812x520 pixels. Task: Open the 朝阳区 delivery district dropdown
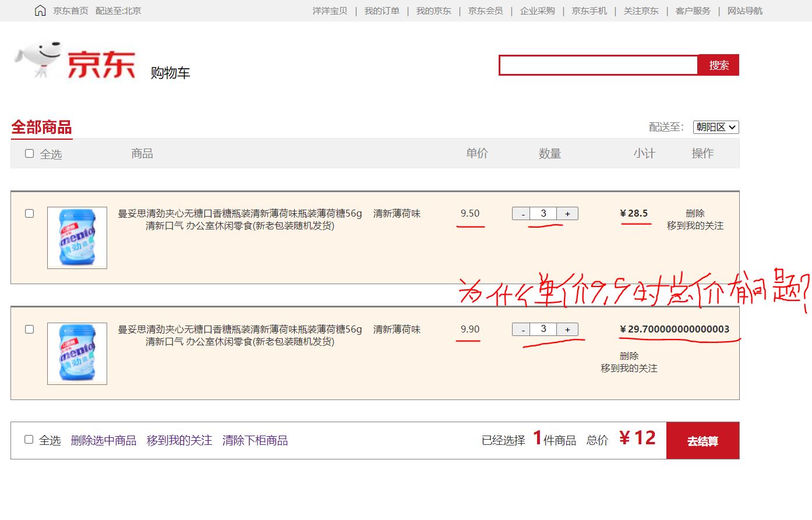click(716, 127)
